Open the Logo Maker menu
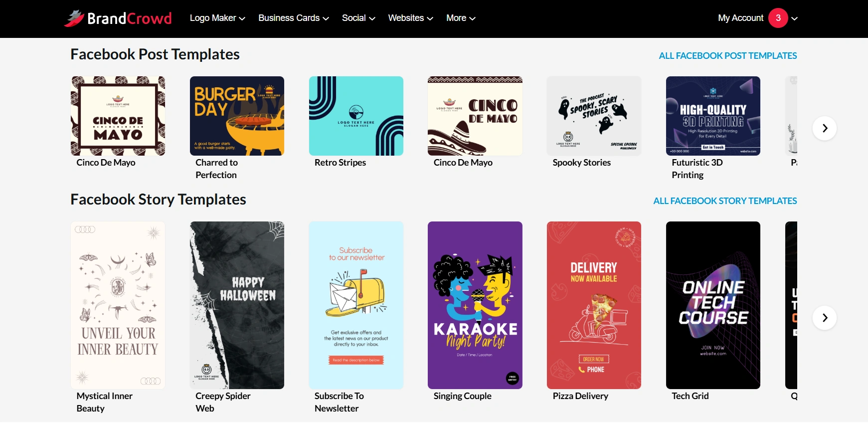 point(217,18)
